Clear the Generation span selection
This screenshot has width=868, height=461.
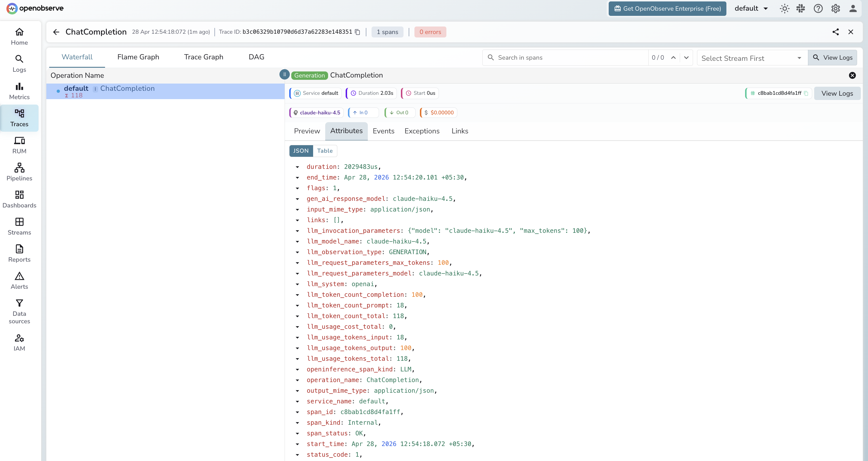[852, 75]
